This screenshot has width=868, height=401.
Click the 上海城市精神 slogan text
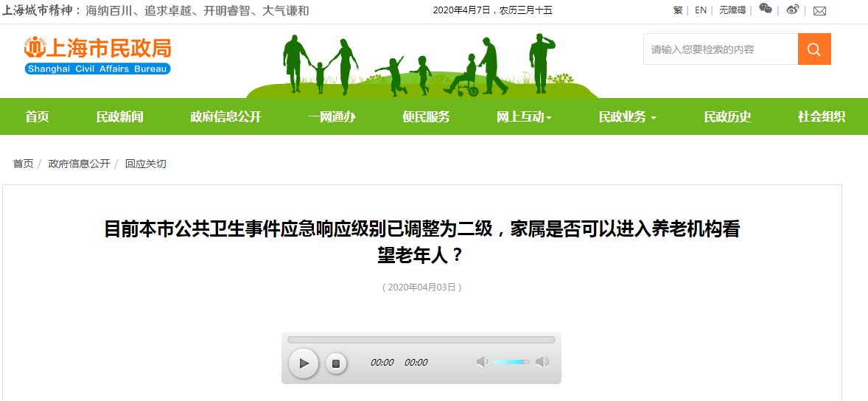(x=155, y=10)
